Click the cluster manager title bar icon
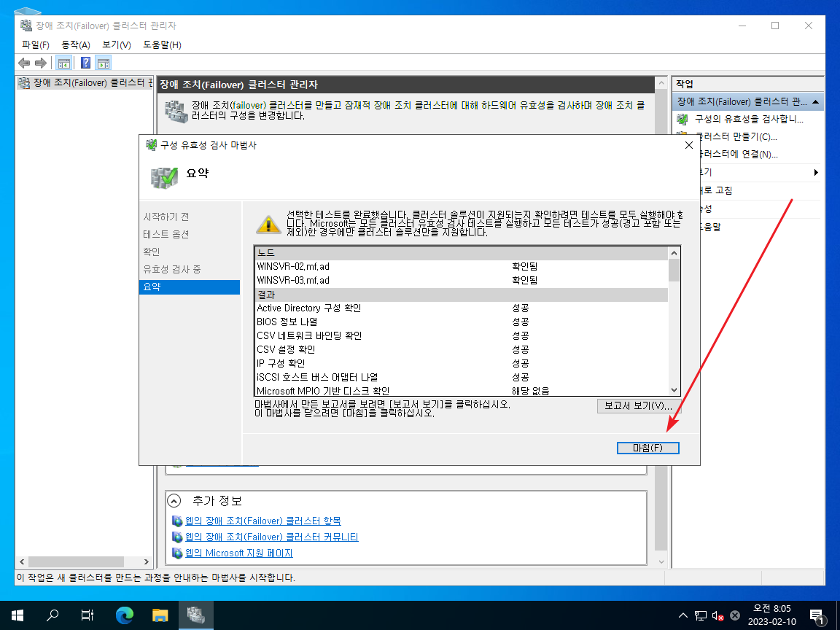Image resolution: width=840 pixels, height=630 pixels. click(26, 26)
